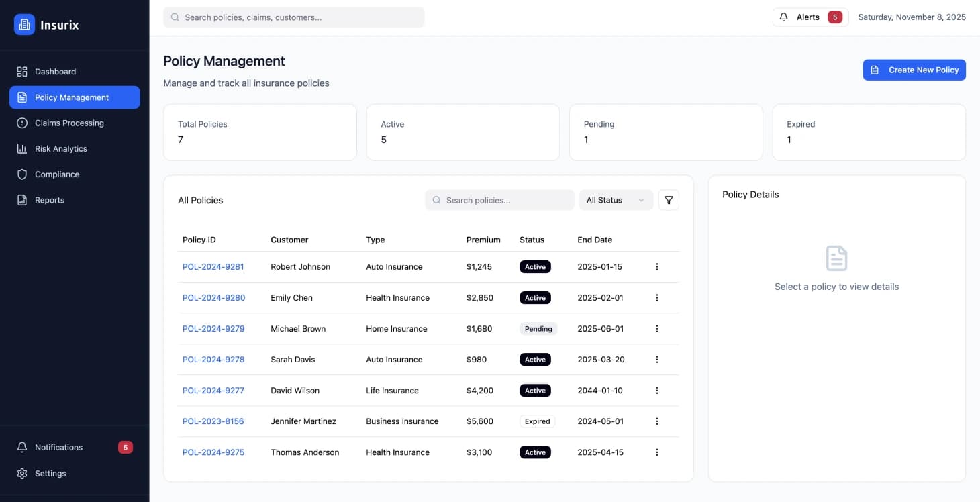
Task: Select the All Policies panel header
Action: [x=200, y=199]
